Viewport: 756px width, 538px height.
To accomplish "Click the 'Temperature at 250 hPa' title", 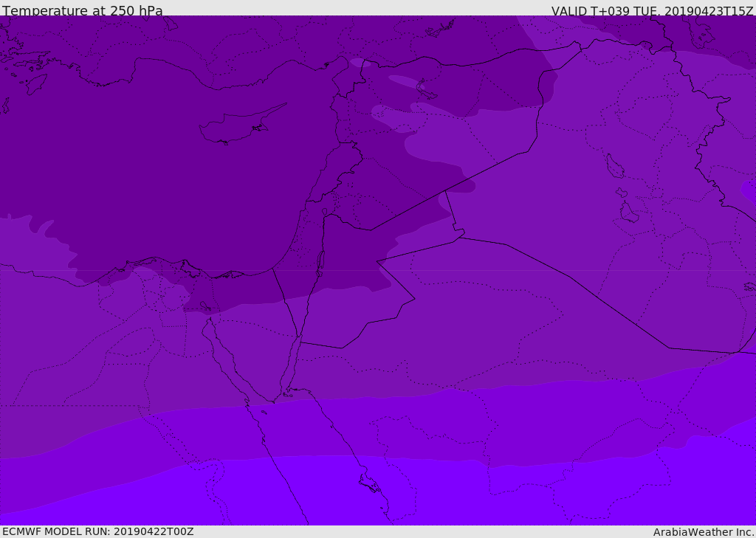I will 83,10.
